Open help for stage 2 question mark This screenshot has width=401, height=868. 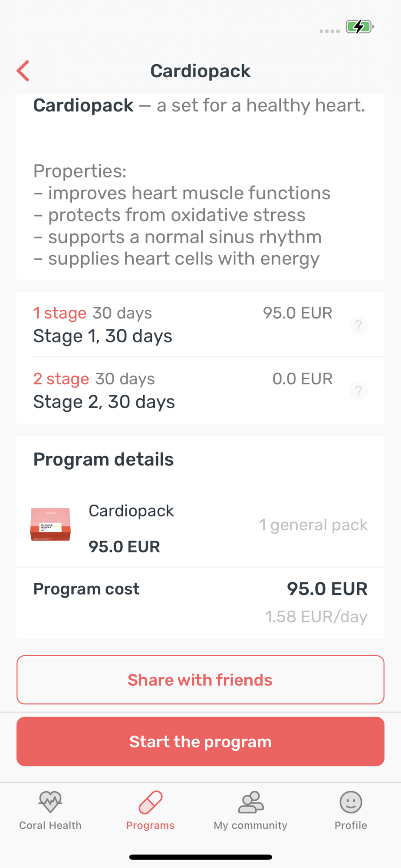pyautogui.click(x=358, y=391)
